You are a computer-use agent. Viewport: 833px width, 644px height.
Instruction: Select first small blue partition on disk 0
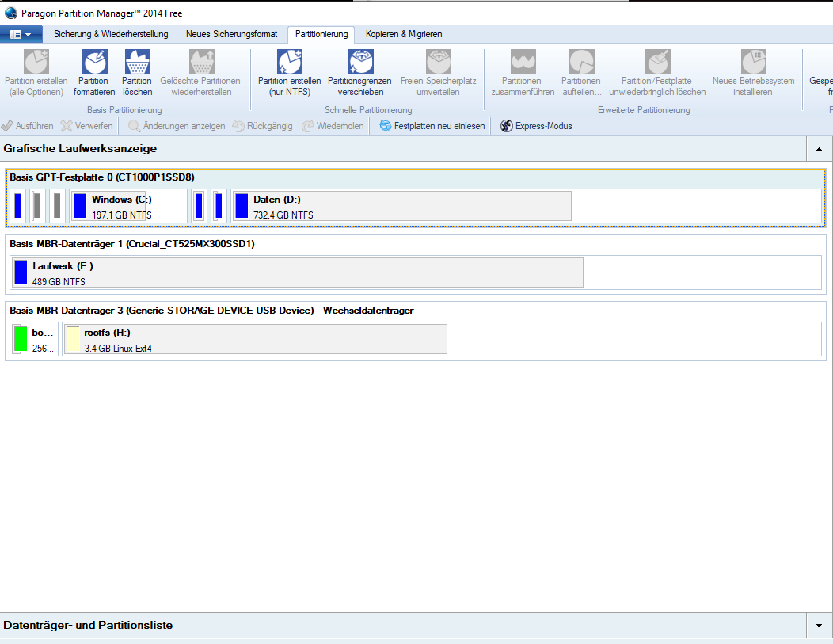[17, 206]
